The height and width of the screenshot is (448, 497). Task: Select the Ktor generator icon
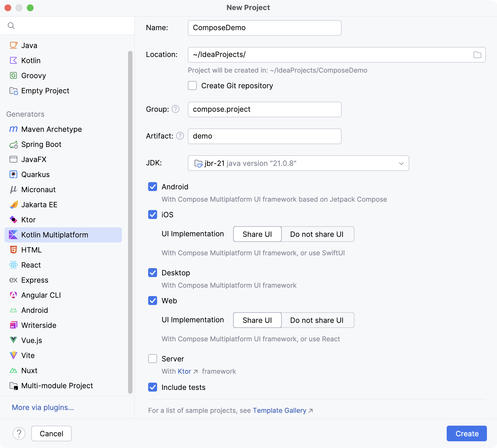pyautogui.click(x=13, y=220)
